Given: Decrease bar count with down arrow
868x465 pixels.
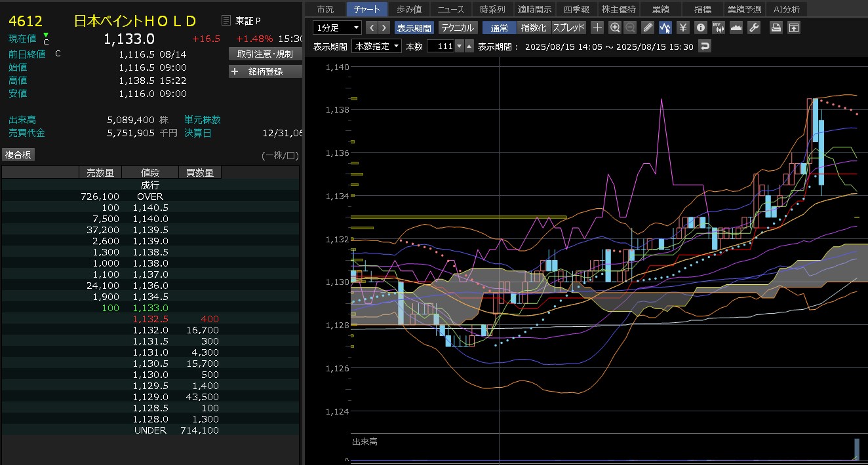Looking at the screenshot, I should coord(460,46).
